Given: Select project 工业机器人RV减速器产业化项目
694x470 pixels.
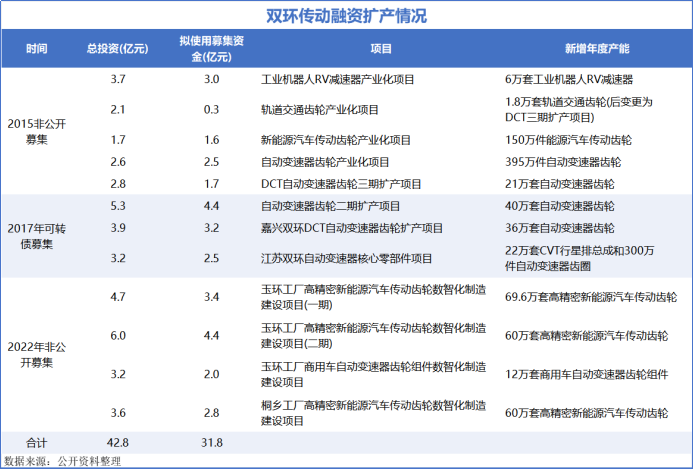Looking at the screenshot, I should point(337,79).
